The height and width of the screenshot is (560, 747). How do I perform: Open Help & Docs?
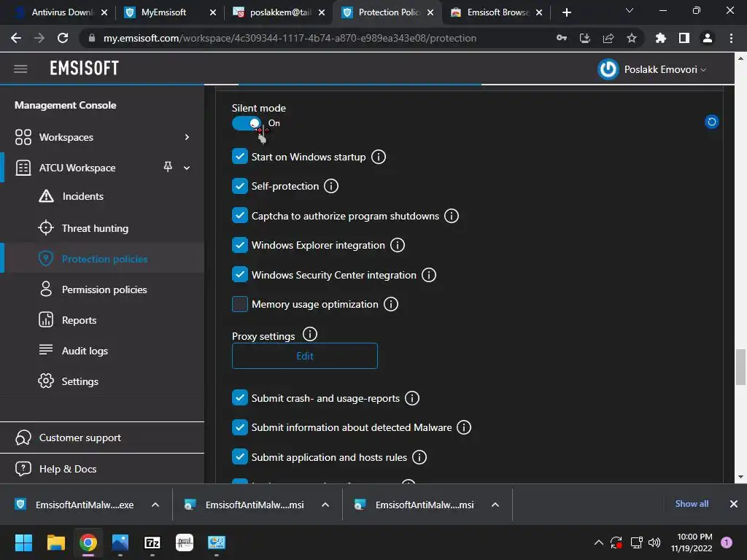point(68,469)
